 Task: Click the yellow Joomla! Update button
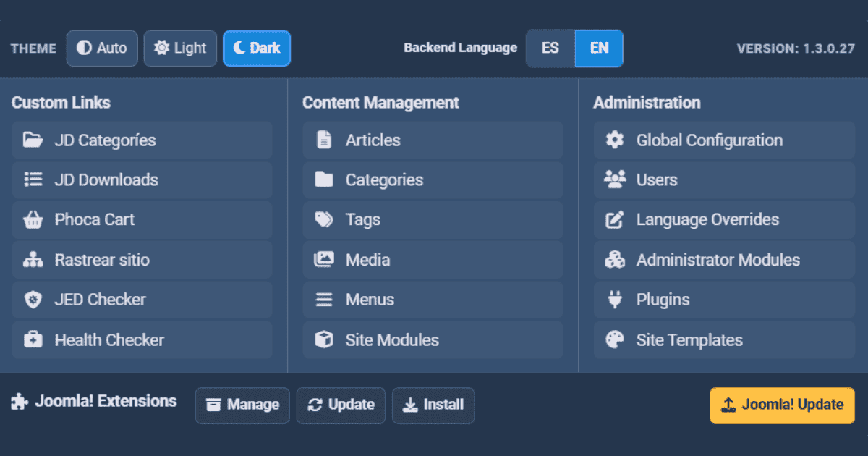(782, 405)
